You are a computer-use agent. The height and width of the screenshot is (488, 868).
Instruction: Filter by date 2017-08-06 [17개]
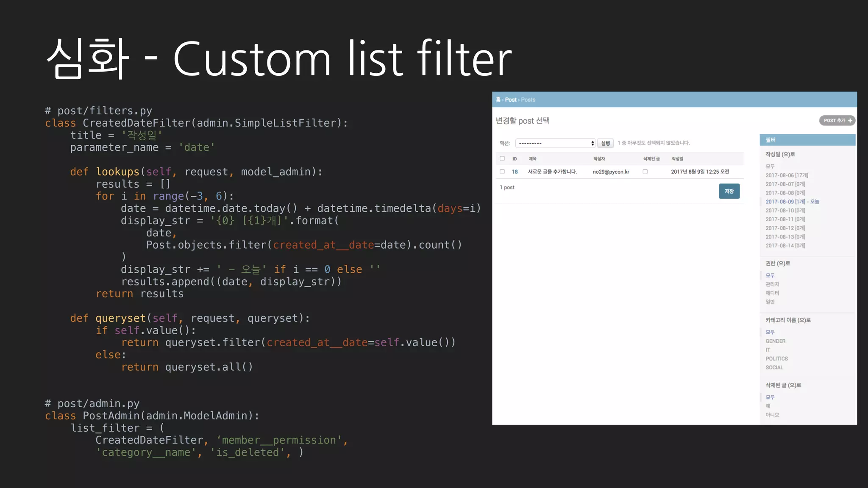[787, 175]
